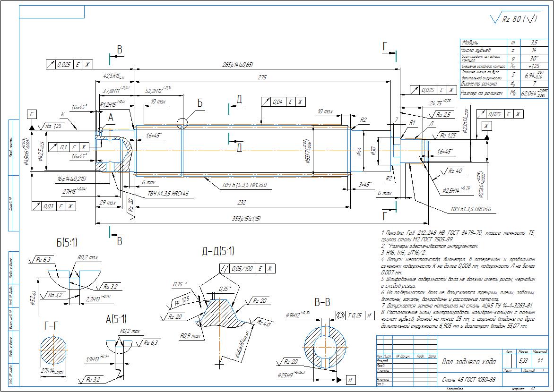
Task: Click the Д-Д(5:1) section title
Action: coord(218,251)
